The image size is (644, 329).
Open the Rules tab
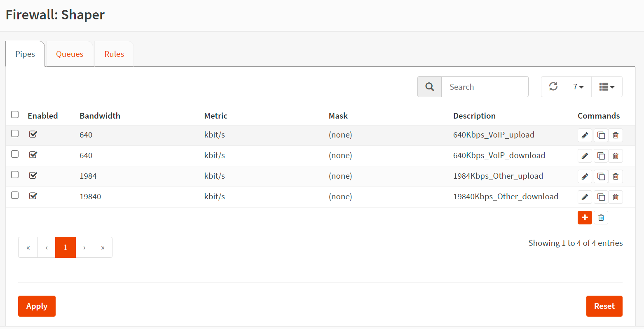tap(114, 54)
